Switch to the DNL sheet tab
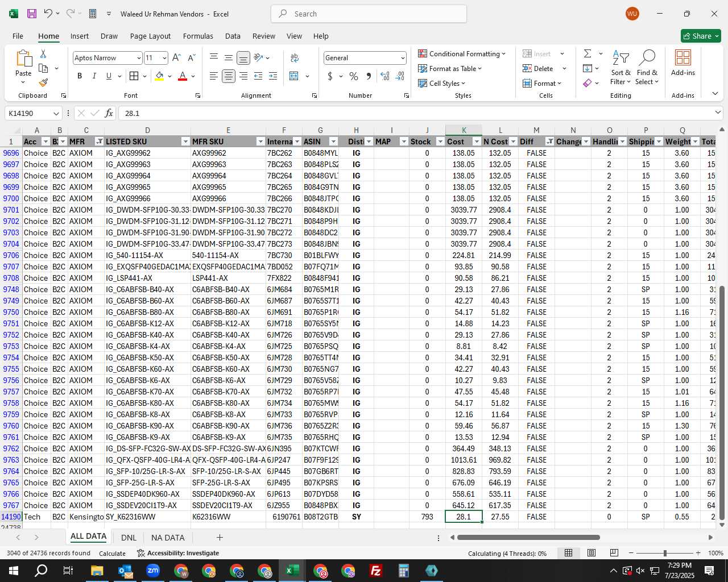The height and width of the screenshot is (582, 728). pyautogui.click(x=129, y=538)
